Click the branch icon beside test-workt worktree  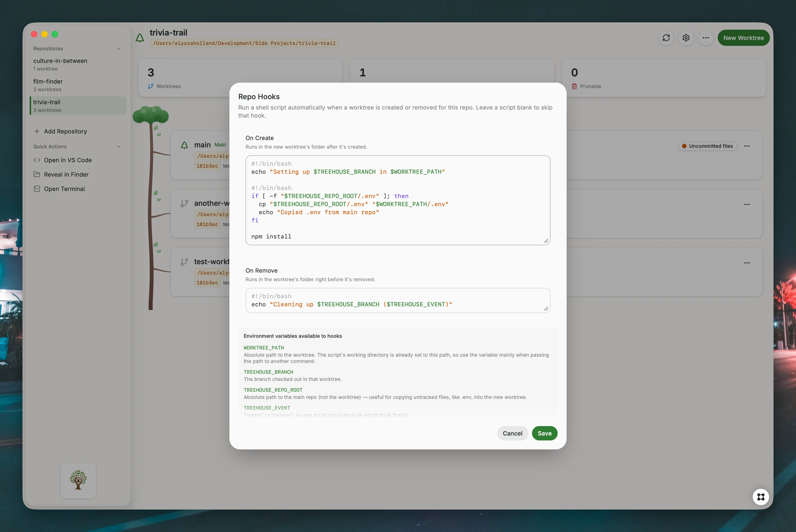[184, 262]
